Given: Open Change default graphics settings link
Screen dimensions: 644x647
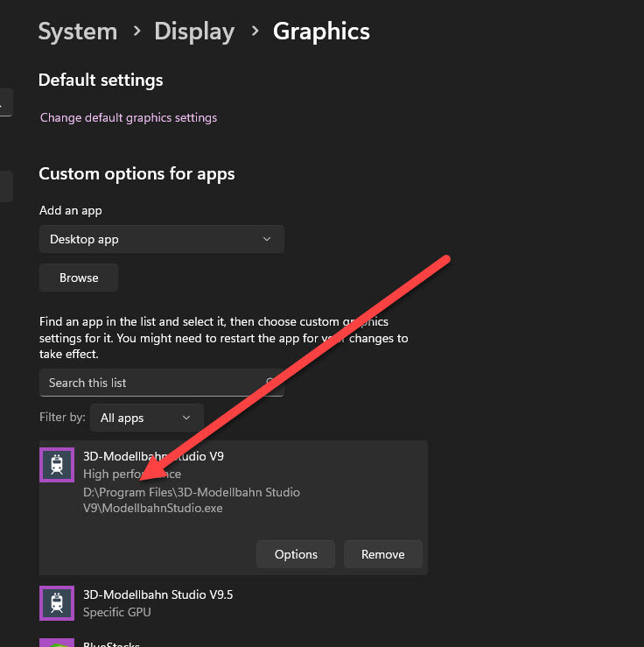Looking at the screenshot, I should click(x=129, y=117).
